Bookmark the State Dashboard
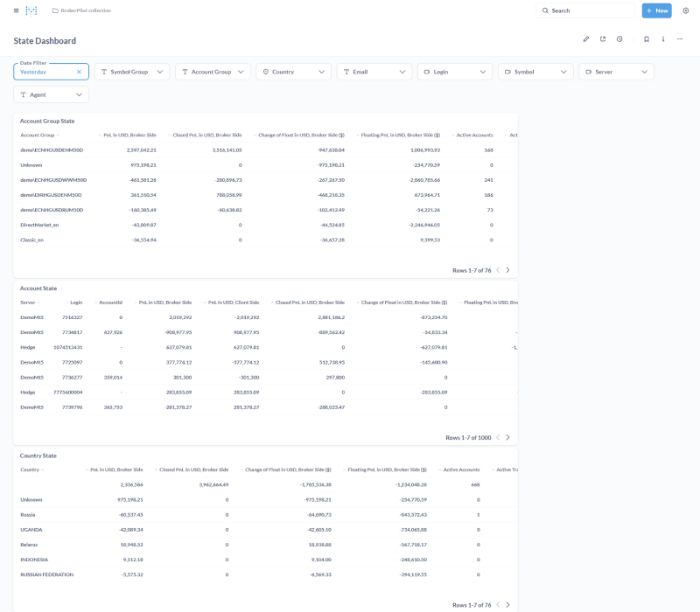This screenshot has height=612, width=700. point(644,40)
